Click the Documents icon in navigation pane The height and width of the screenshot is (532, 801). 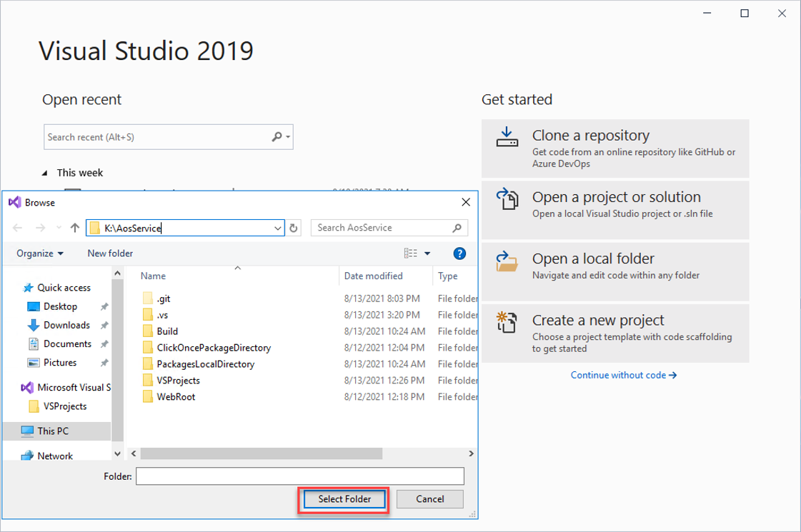[33, 343]
